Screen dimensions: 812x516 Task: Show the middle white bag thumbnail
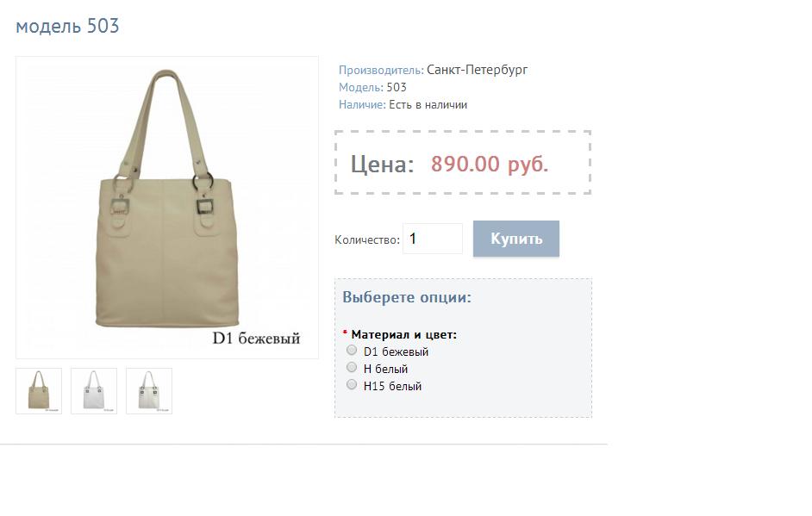pyautogui.click(x=94, y=391)
